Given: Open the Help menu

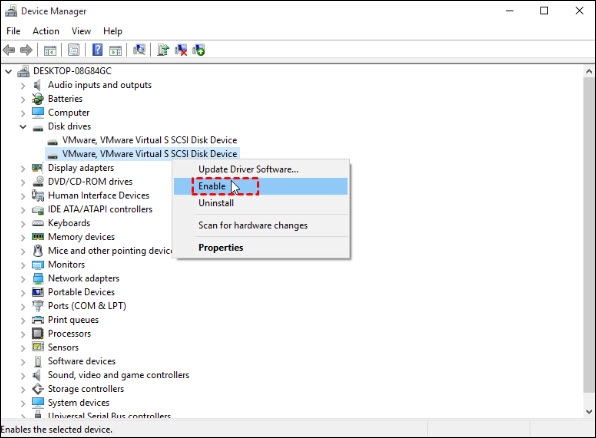Looking at the screenshot, I should pos(113,31).
